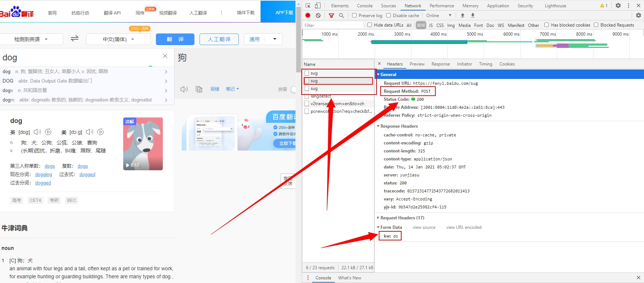
Task: Click the circled play icon after 美 [dɔːg]
Action: point(101,132)
